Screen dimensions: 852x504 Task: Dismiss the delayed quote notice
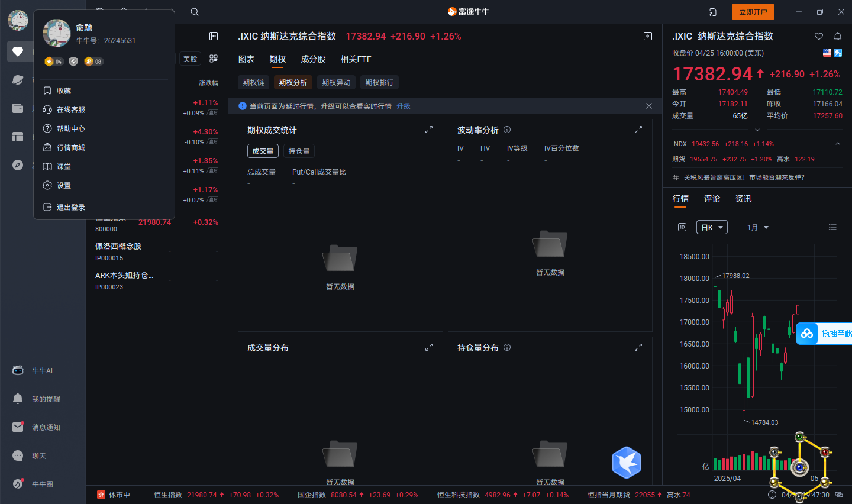coord(649,106)
